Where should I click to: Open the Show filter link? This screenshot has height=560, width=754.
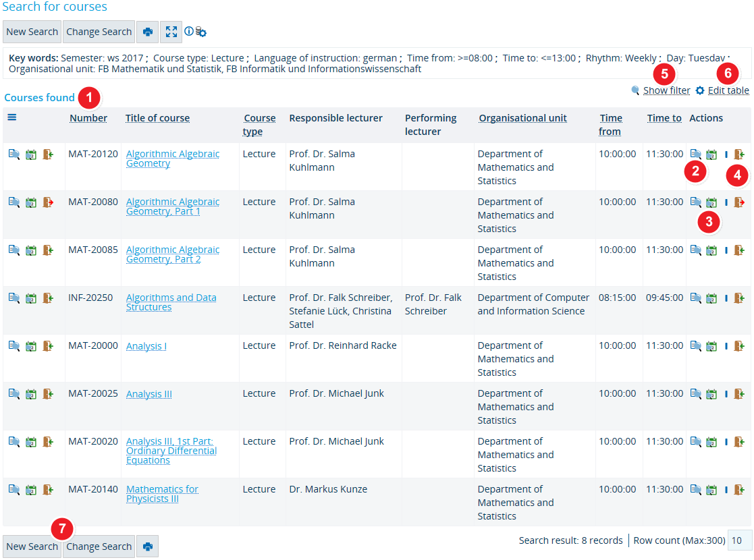click(x=666, y=90)
